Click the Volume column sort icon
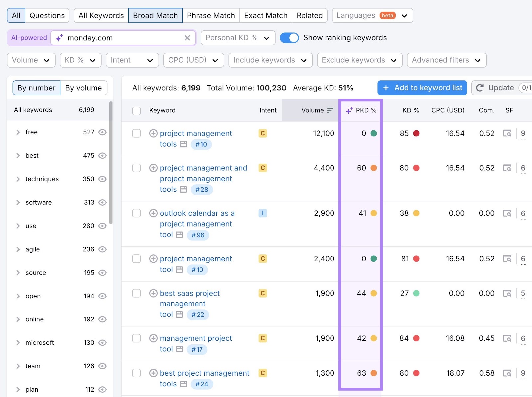This screenshot has width=532, height=397. coord(330,110)
